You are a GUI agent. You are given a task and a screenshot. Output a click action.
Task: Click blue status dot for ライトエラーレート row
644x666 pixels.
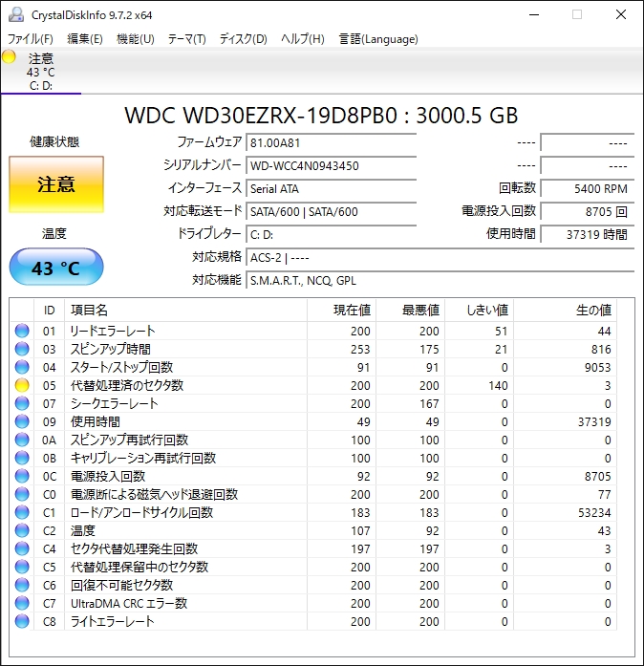pos(22,621)
